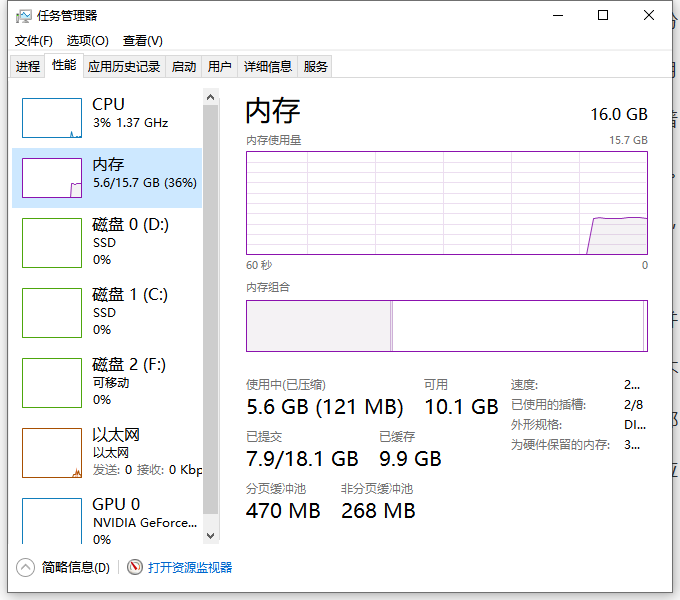
Task: Click the Task Manager icon in title bar
Action: (x=23, y=16)
